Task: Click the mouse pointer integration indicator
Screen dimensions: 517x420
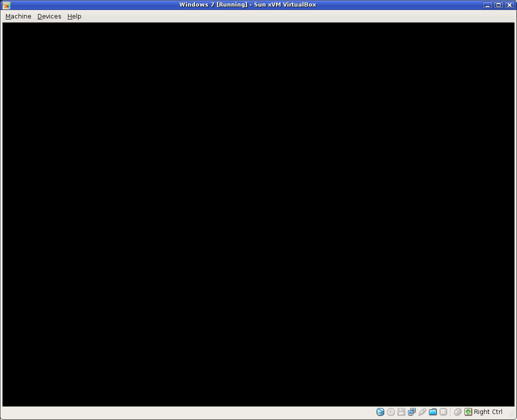Action: point(457,411)
